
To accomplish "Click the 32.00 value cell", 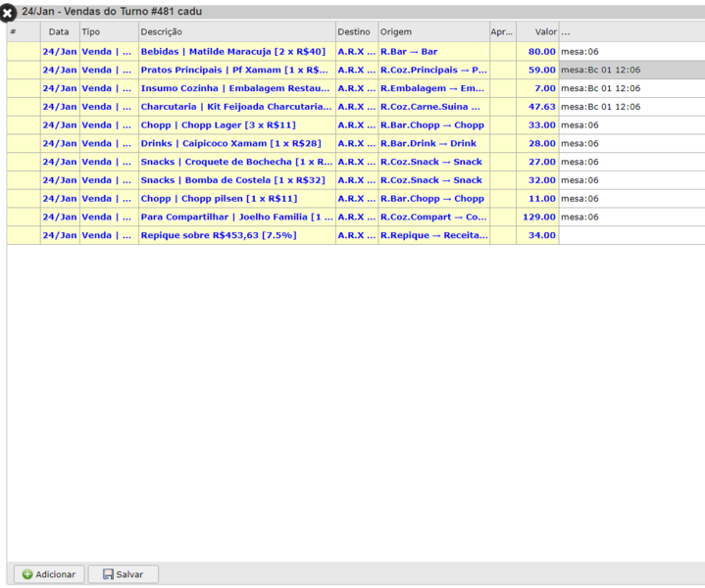I will click(x=537, y=180).
